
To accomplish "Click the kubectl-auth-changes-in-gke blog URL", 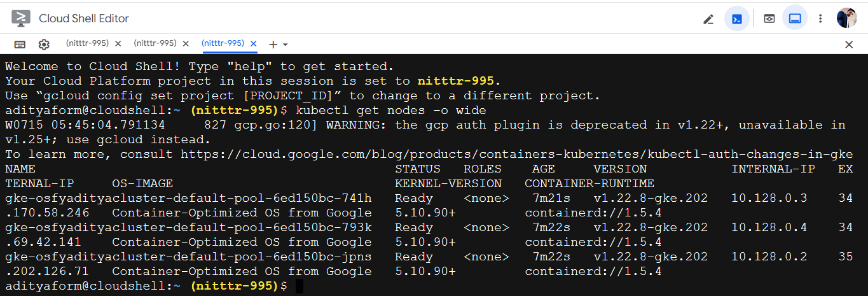I will [516, 154].
